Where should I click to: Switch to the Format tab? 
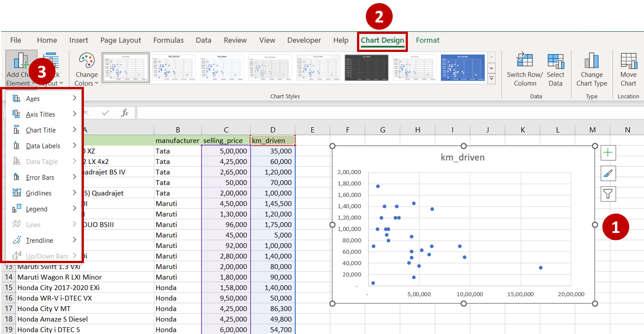click(x=427, y=40)
